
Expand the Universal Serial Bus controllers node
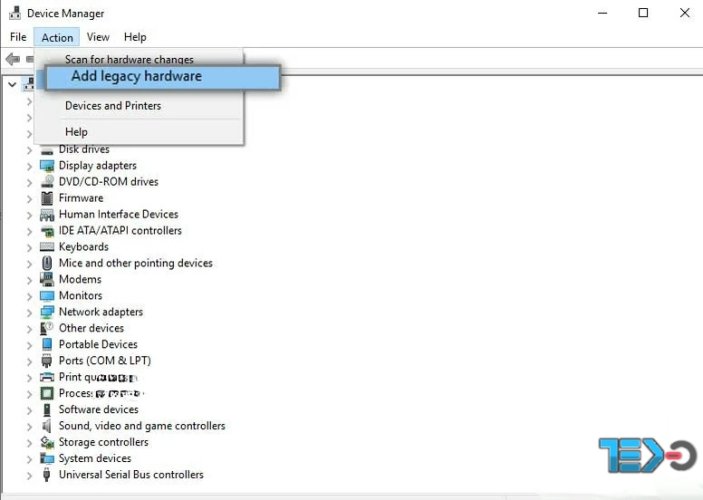click(29, 475)
